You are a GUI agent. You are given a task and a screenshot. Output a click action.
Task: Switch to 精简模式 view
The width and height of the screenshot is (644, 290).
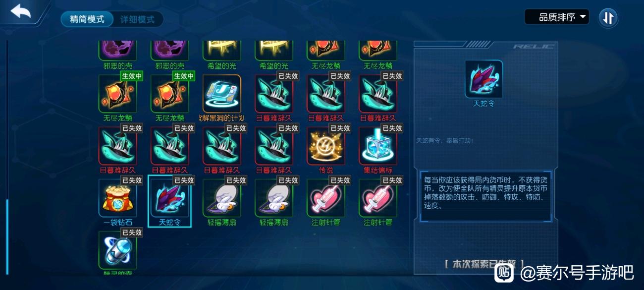[x=87, y=19]
